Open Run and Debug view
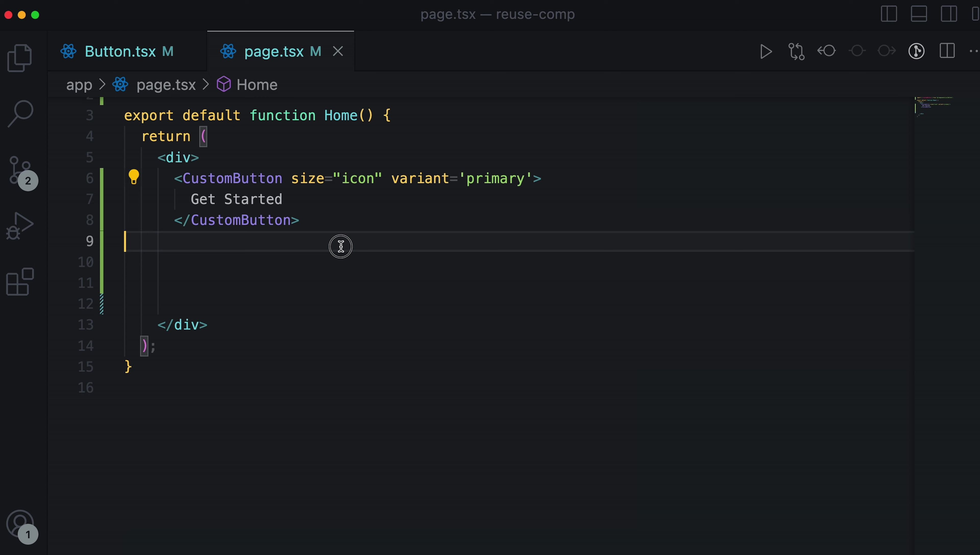The image size is (980, 555). [20, 226]
